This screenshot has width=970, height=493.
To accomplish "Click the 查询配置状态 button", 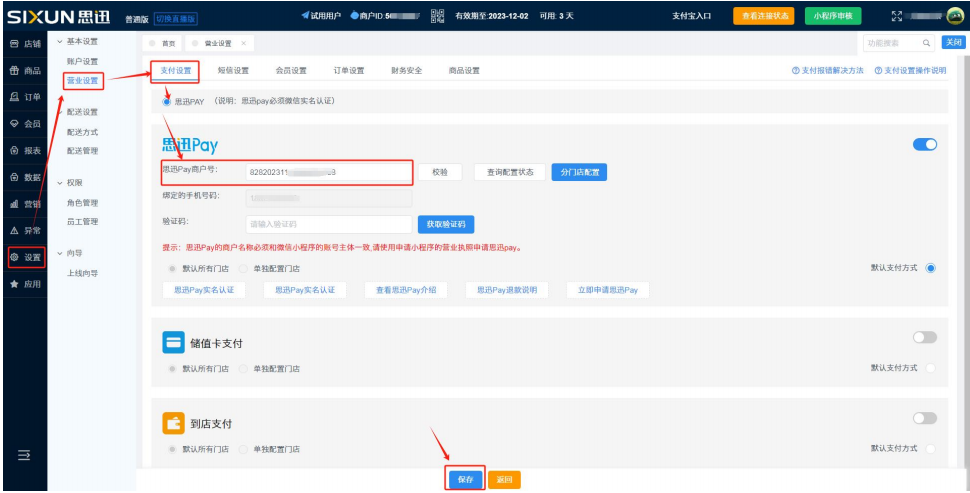I will point(510,172).
